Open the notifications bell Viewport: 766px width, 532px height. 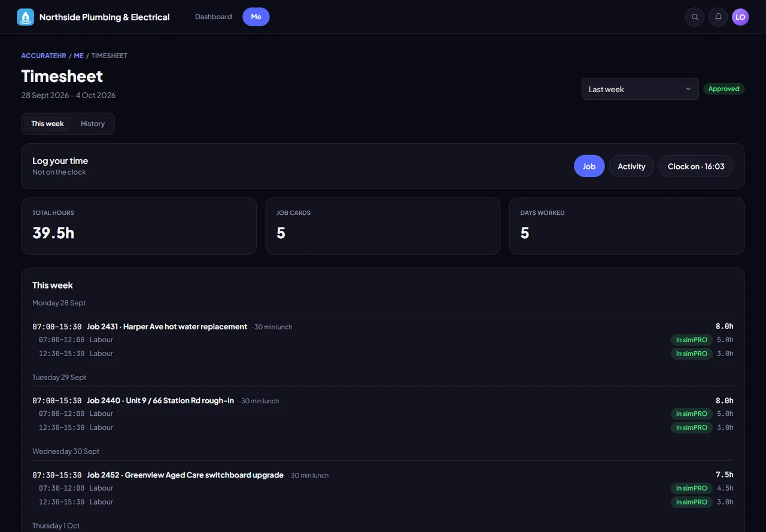[718, 17]
